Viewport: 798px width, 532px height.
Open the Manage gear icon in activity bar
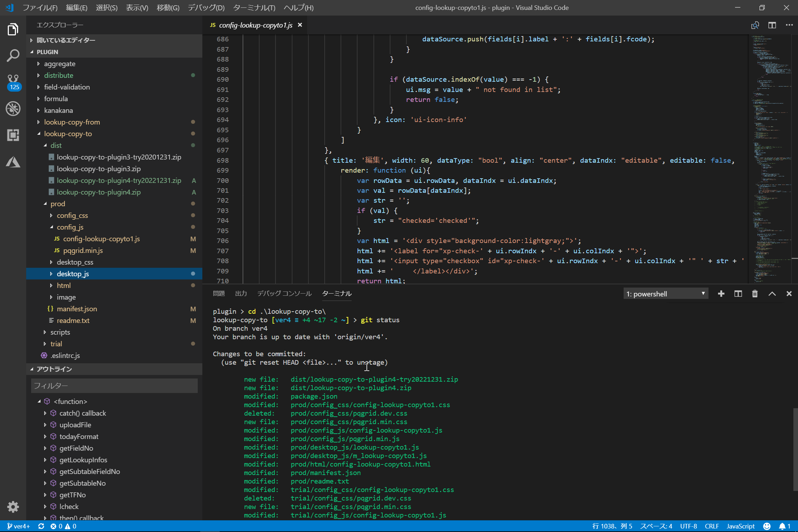point(13,507)
